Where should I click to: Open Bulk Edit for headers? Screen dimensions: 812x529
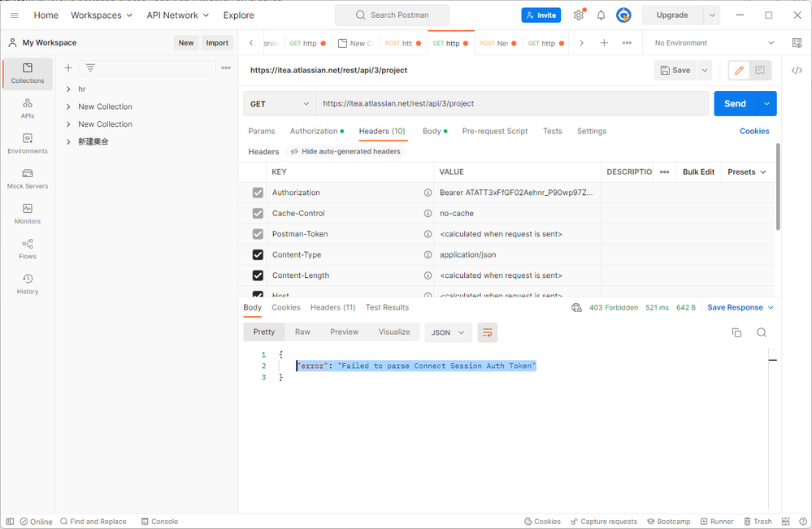pyautogui.click(x=698, y=171)
